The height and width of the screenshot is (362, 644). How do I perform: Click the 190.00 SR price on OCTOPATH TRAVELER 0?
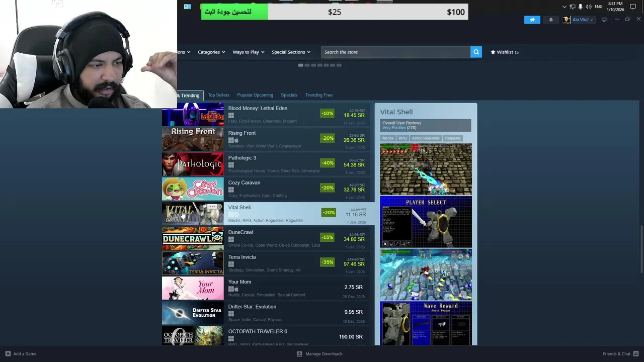point(351,337)
